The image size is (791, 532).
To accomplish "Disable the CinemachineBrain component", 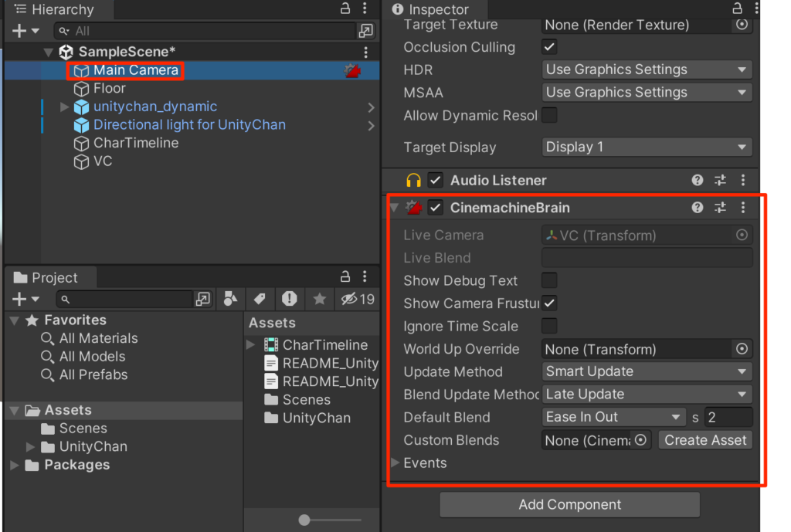I will [436, 207].
